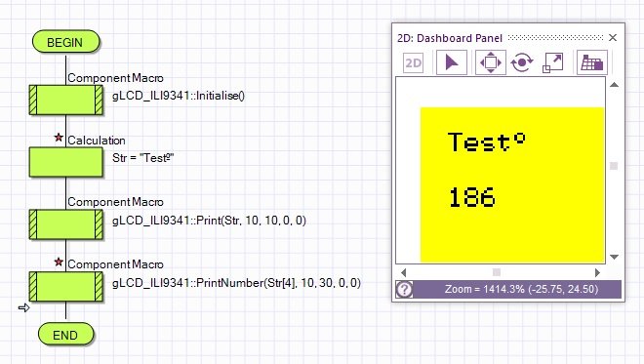Click the help question mark icon
Viewport: 644px width, 364px height.
[x=404, y=289]
